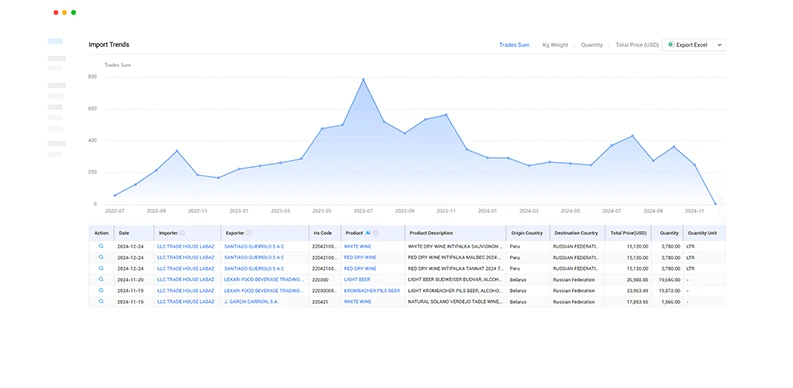Click highlighted top item in left sidebar

coord(55,41)
